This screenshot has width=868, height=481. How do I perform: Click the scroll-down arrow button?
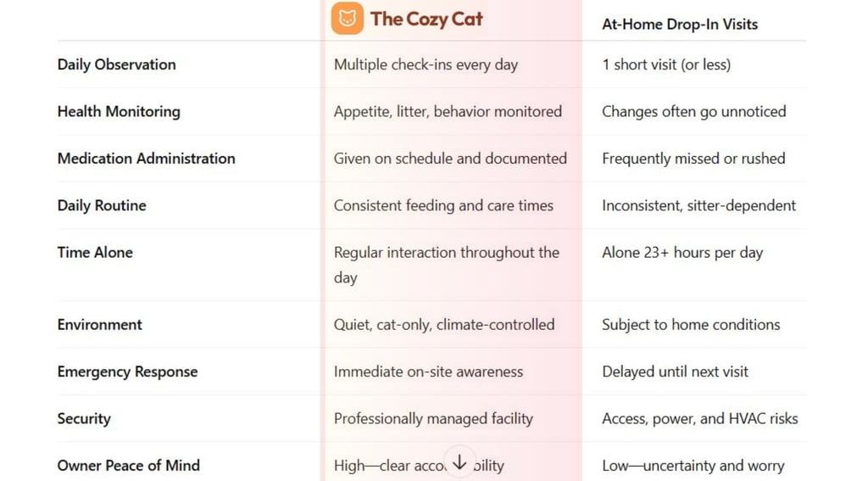pyautogui.click(x=459, y=461)
